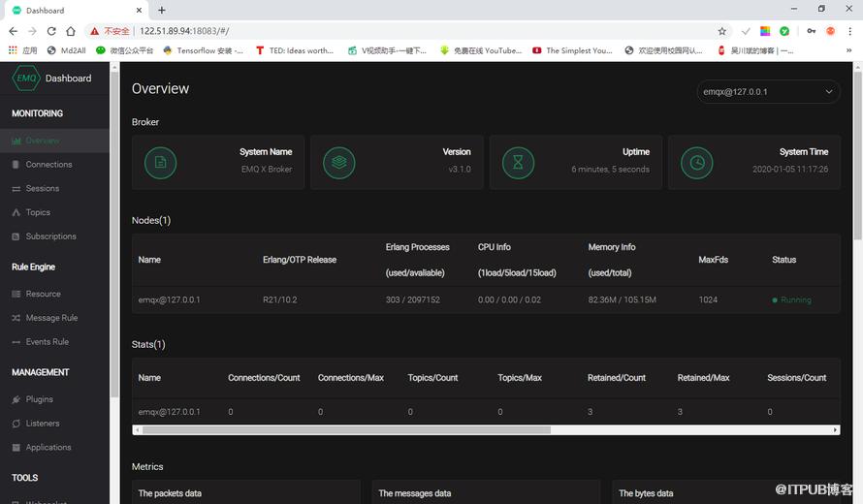Open The Simplest You bookmark

pyautogui.click(x=572, y=50)
